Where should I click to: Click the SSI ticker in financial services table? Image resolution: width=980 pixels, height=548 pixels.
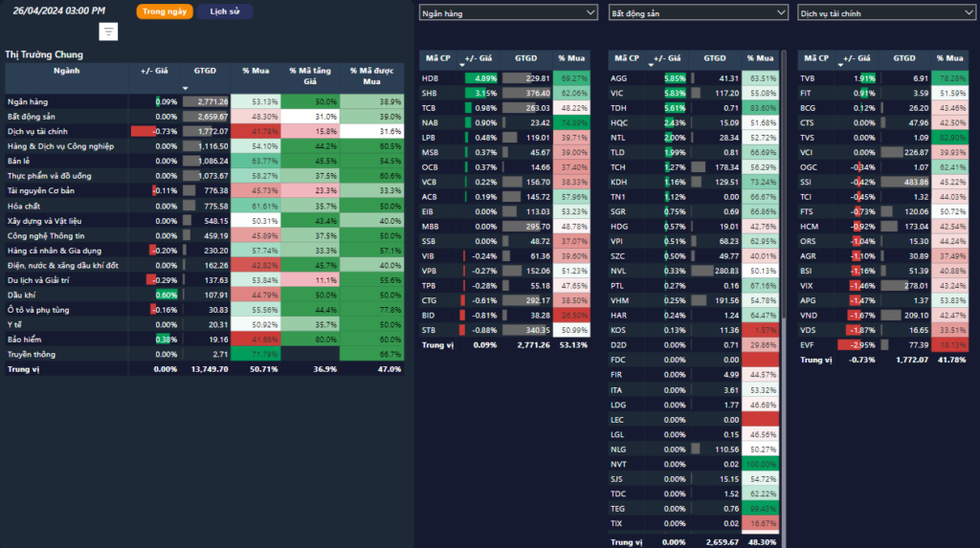(808, 182)
